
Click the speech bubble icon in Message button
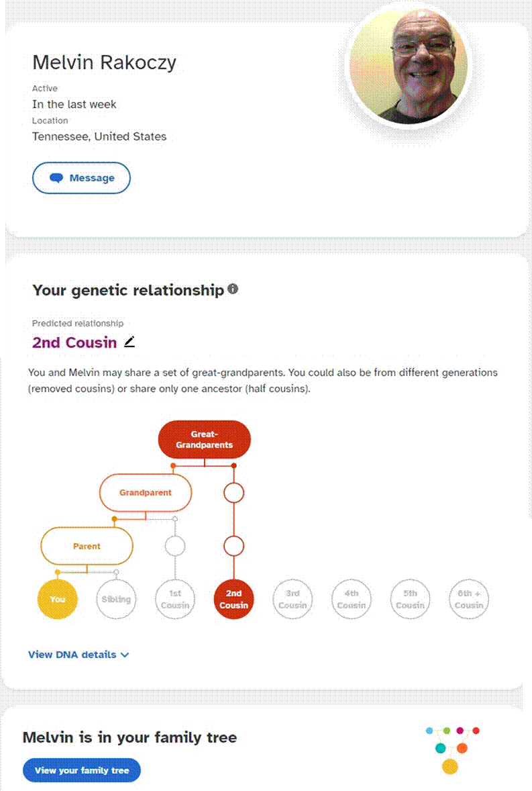pos(56,178)
